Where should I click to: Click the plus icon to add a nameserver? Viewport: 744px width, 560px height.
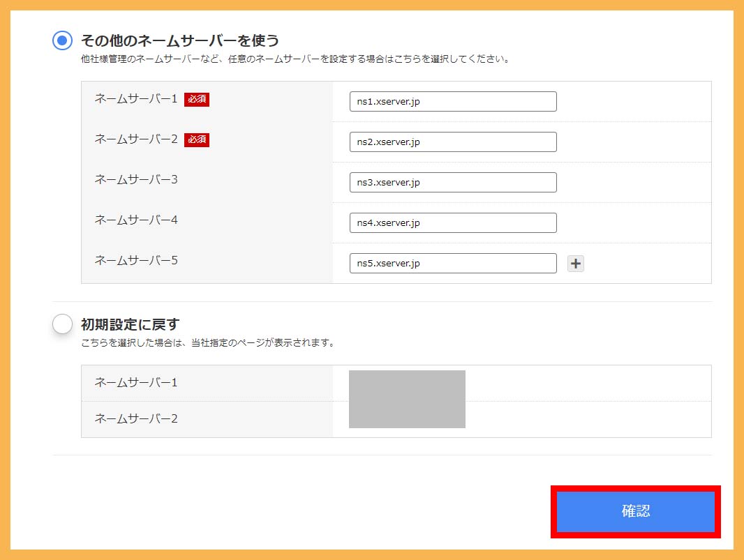tap(575, 264)
